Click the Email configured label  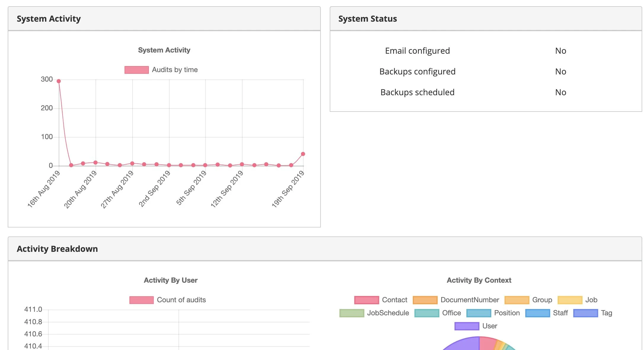coord(417,51)
